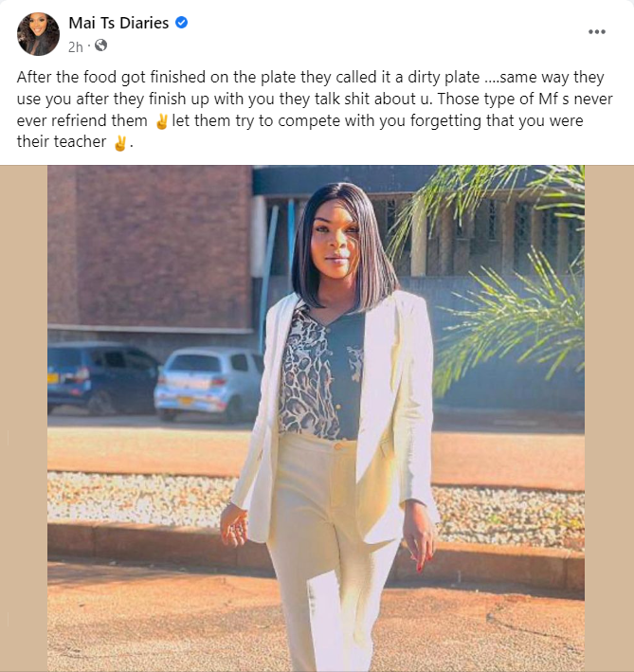Viewport: 634px width, 672px height.
Task: Open the three-dot post options menu
Action: click(x=597, y=31)
